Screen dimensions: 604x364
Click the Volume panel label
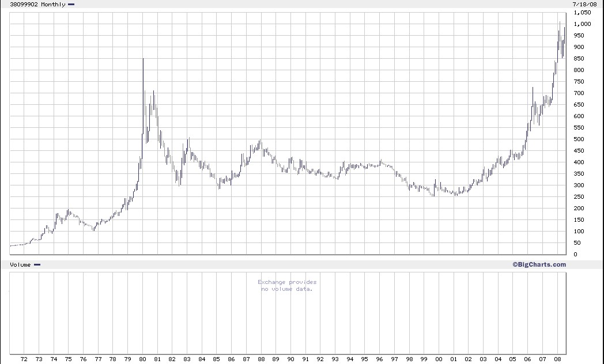[20, 265]
